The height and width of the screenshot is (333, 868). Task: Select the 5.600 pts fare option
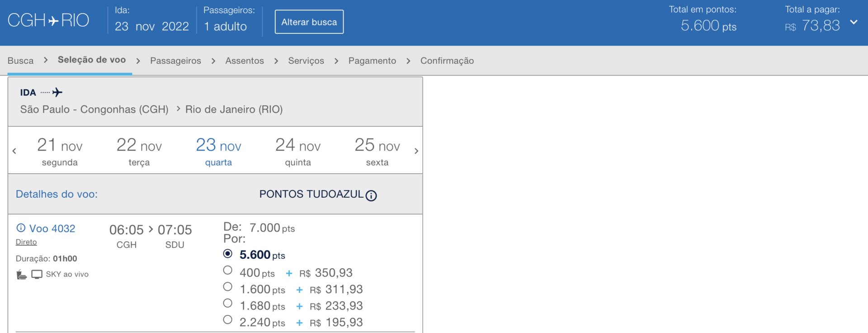coord(228,254)
